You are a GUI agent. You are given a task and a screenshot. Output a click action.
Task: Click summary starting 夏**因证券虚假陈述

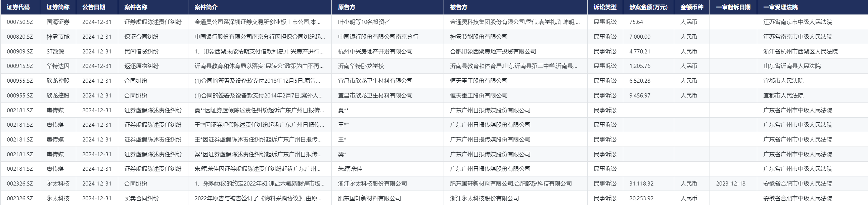[x=260, y=110]
